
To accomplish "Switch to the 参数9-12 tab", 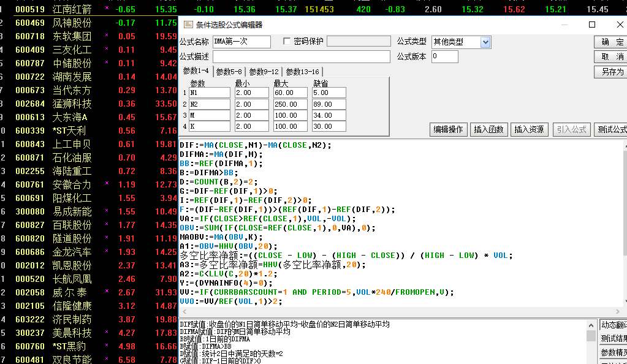I will tap(264, 72).
